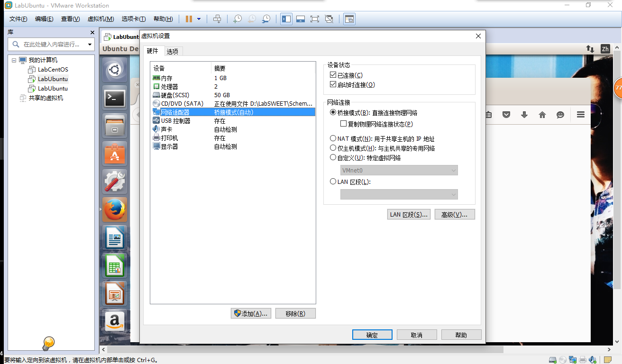The width and height of the screenshot is (622, 364).
Task: Collapse the 我的计算机 tree node
Action: click(14, 60)
